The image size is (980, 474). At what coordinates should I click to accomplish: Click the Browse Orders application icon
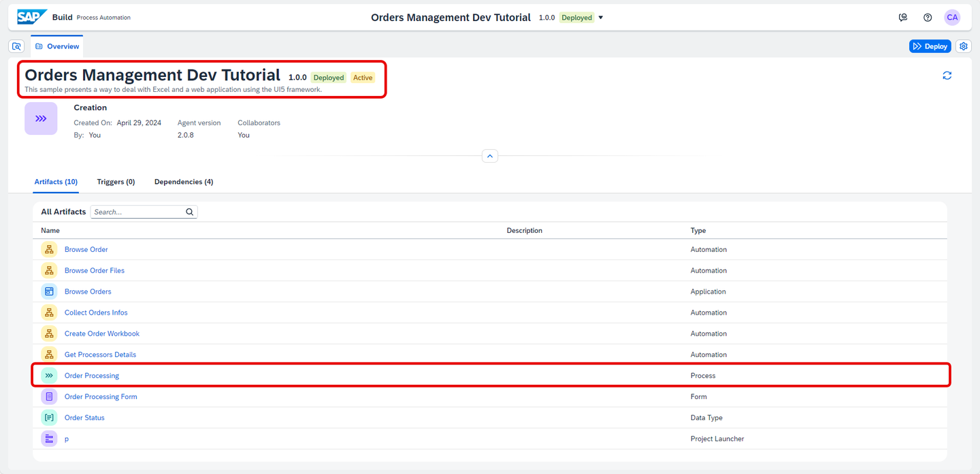[49, 291]
